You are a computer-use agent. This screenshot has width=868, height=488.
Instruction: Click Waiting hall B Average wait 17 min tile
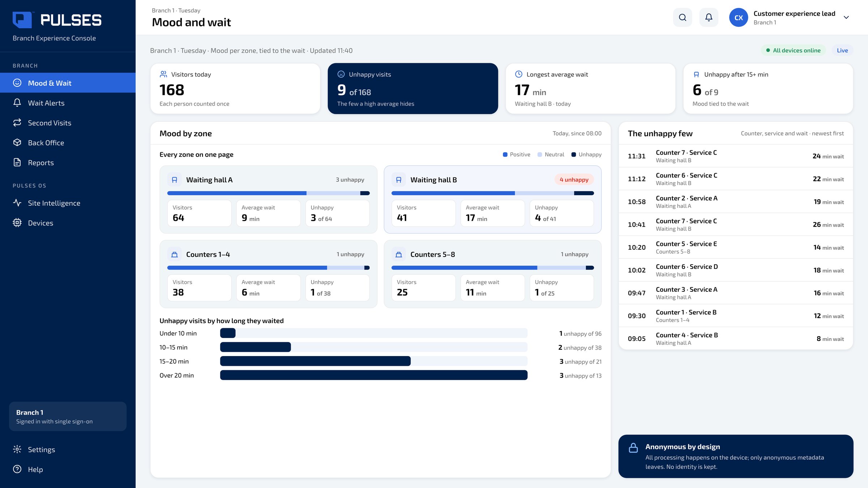pos(493,213)
